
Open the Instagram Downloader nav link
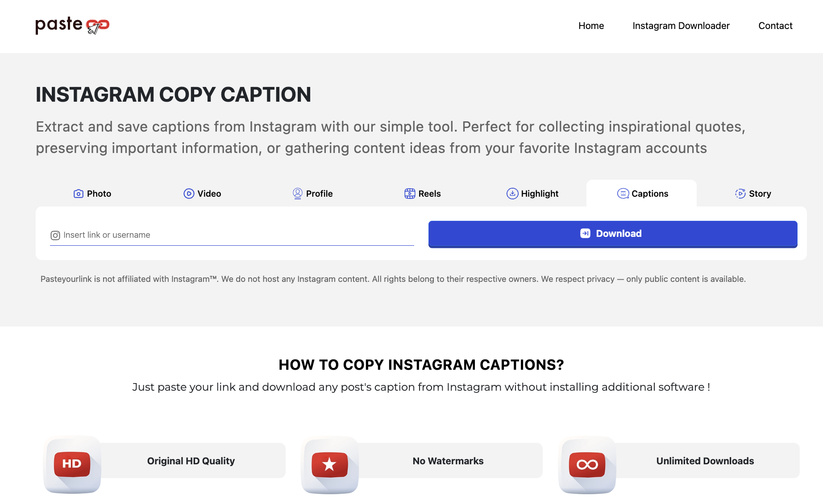point(681,26)
